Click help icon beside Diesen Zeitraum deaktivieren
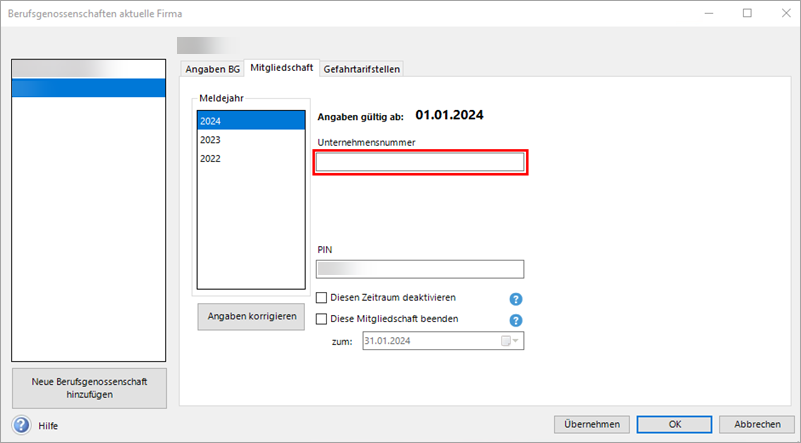801x443 pixels. (517, 299)
